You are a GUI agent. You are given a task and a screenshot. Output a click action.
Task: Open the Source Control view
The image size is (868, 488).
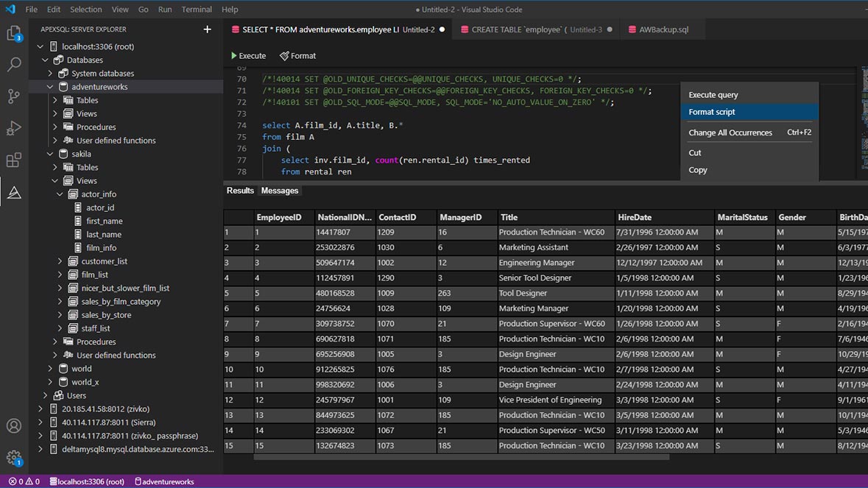coord(15,96)
